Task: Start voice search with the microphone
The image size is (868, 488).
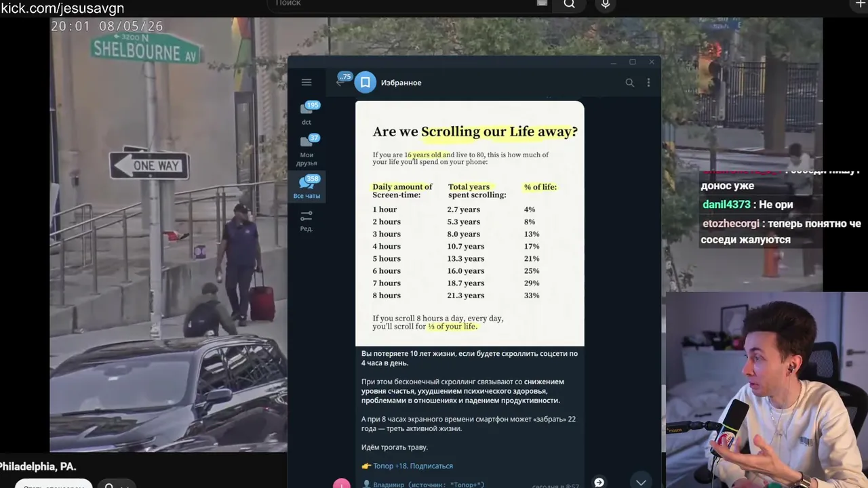Action: pyautogui.click(x=606, y=4)
